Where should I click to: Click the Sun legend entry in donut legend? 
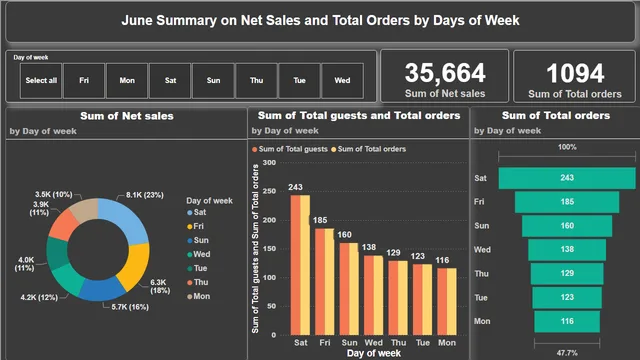point(198,240)
